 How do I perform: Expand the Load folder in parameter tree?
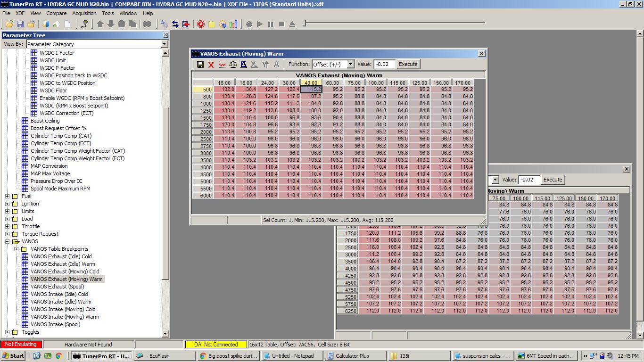click(8, 219)
